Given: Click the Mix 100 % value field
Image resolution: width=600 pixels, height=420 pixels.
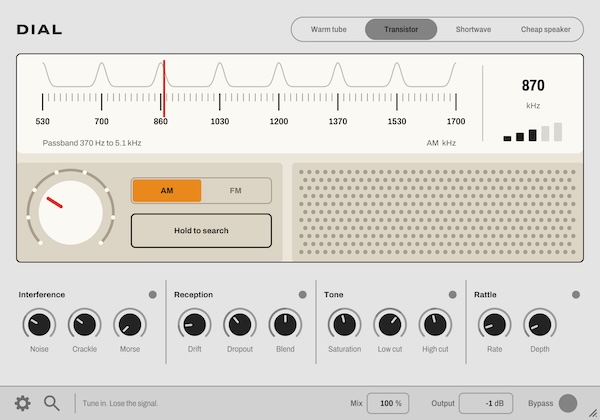Looking at the screenshot, I should click(388, 403).
